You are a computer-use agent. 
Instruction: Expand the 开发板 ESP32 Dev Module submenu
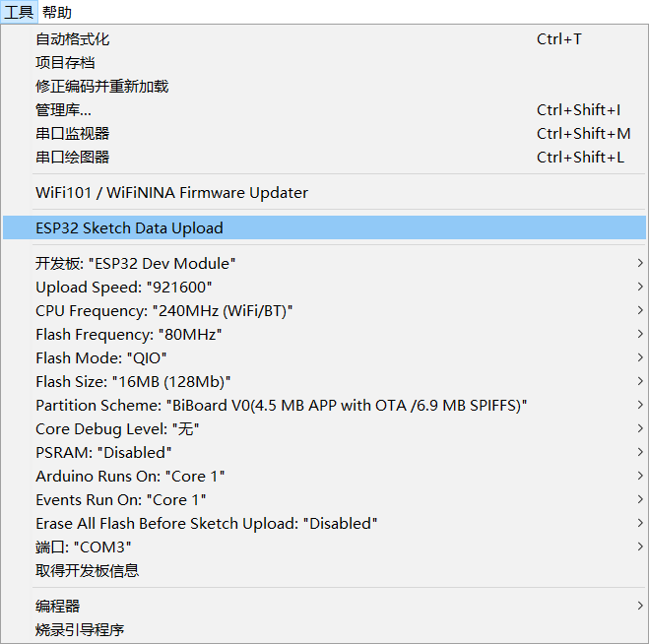click(x=324, y=264)
